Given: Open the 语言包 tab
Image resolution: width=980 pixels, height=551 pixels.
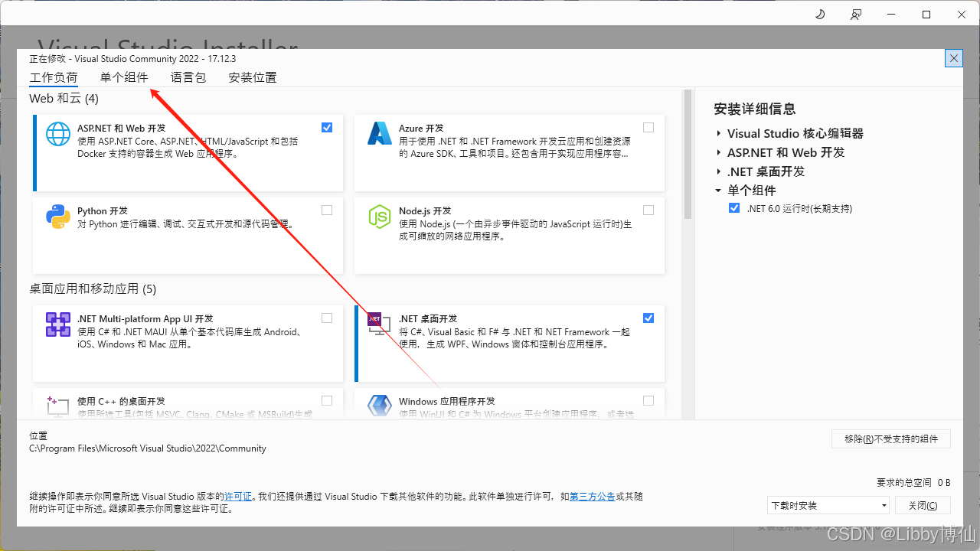Looking at the screenshot, I should (188, 77).
